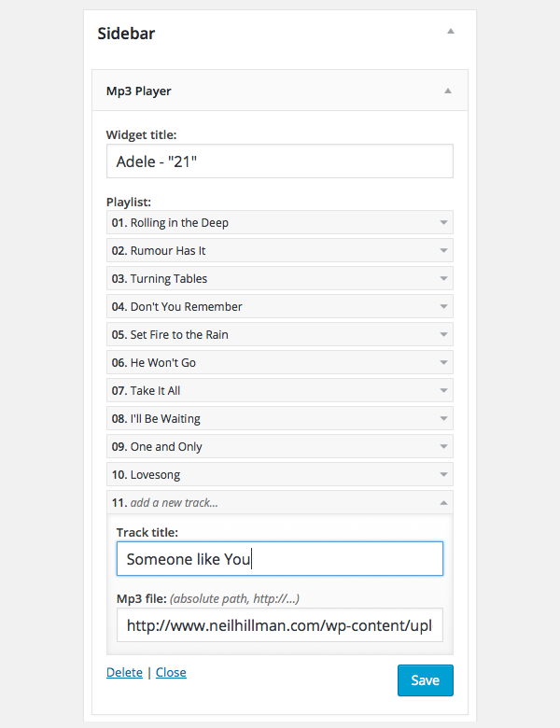Click the 'add a new track...' placeholder text
Image resolution: width=560 pixels, height=728 pixels.
click(x=175, y=503)
